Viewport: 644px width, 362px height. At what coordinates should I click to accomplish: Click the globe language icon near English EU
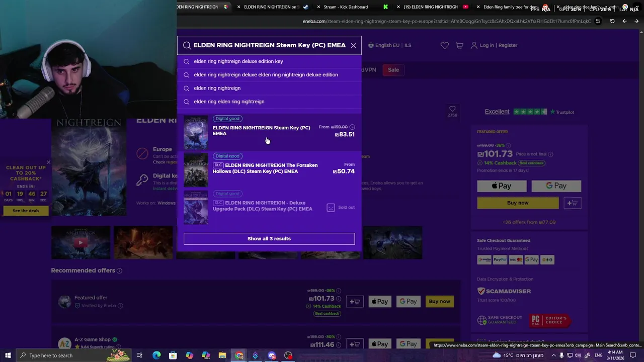click(371, 45)
